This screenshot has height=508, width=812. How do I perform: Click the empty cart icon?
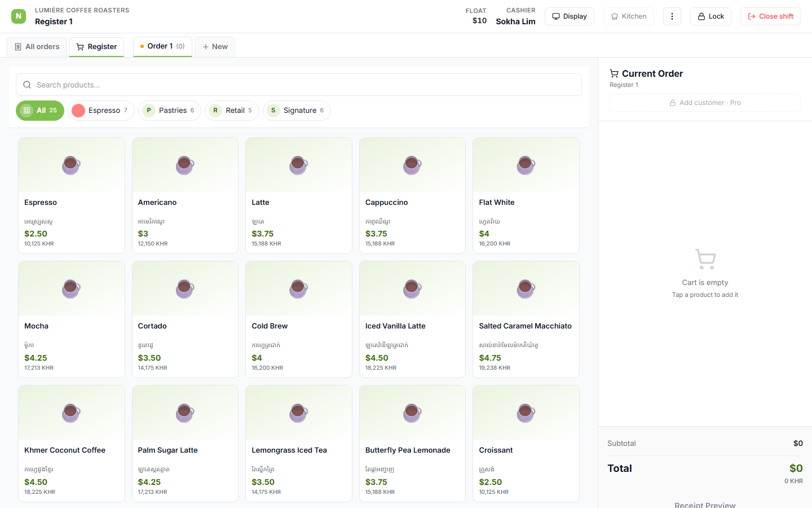tap(705, 259)
